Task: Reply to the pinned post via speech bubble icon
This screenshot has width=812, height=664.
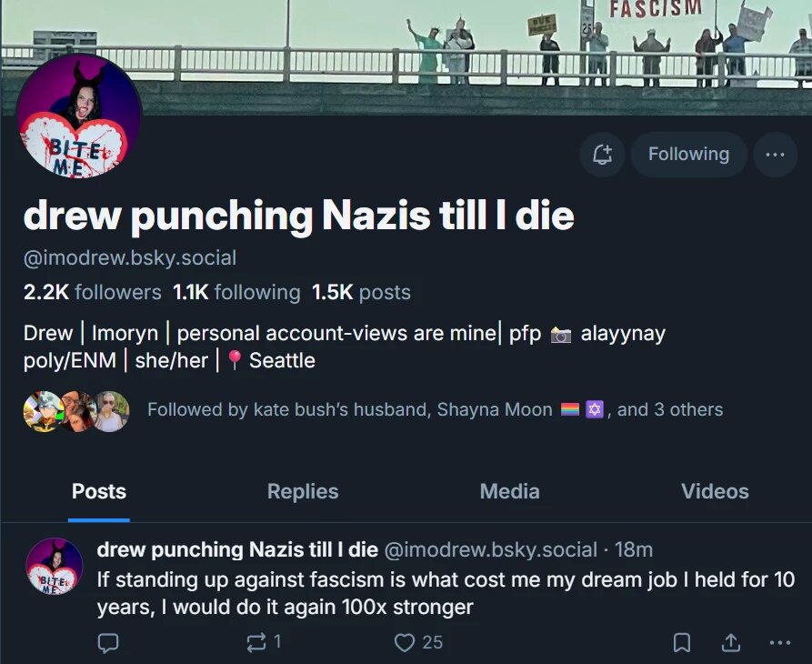Action: (108, 642)
